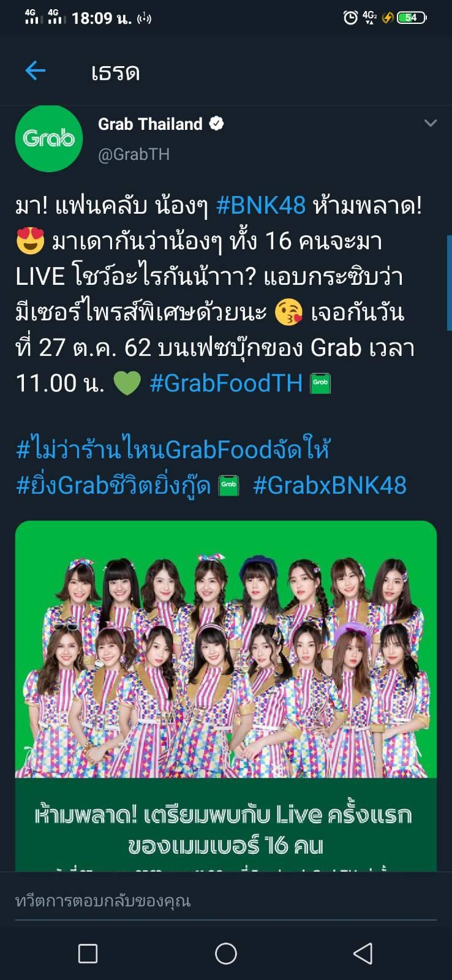Image resolution: width=452 pixels, height=980 pixels.
Task: View the BNK48 group photo
Action: coord(226,649)
